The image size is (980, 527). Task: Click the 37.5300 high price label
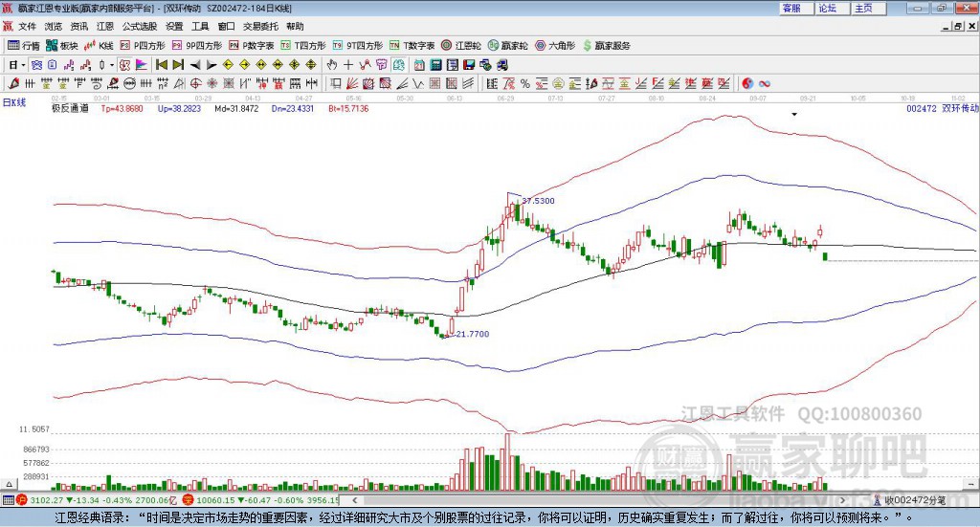click(x=538, y=201)
